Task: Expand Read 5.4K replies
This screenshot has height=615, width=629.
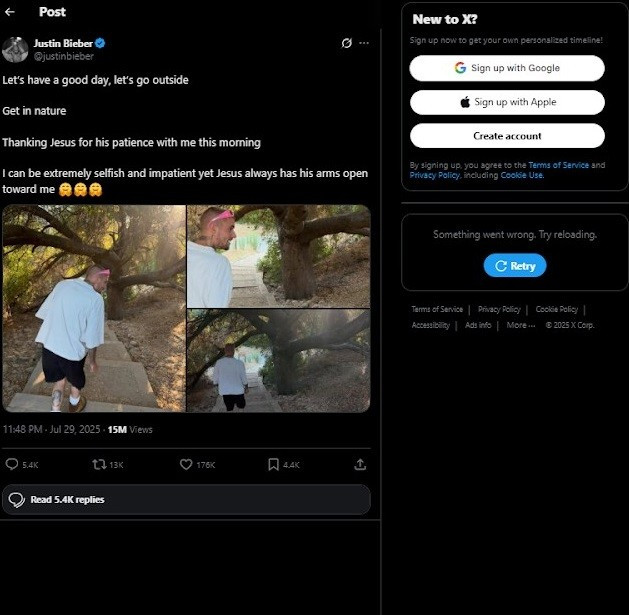Action: (186, 499)
